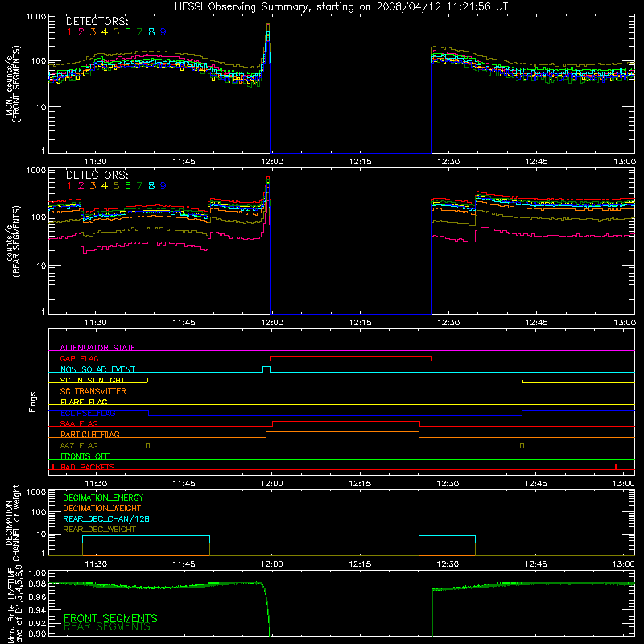The image size is (644, 644).
Task: Click detector 2 legend number in front segments plot
Action: pyautogui.click(x=81, y=32)
